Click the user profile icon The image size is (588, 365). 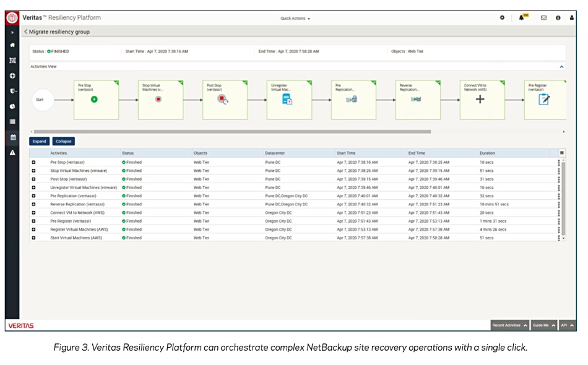(x=571, y=17)
